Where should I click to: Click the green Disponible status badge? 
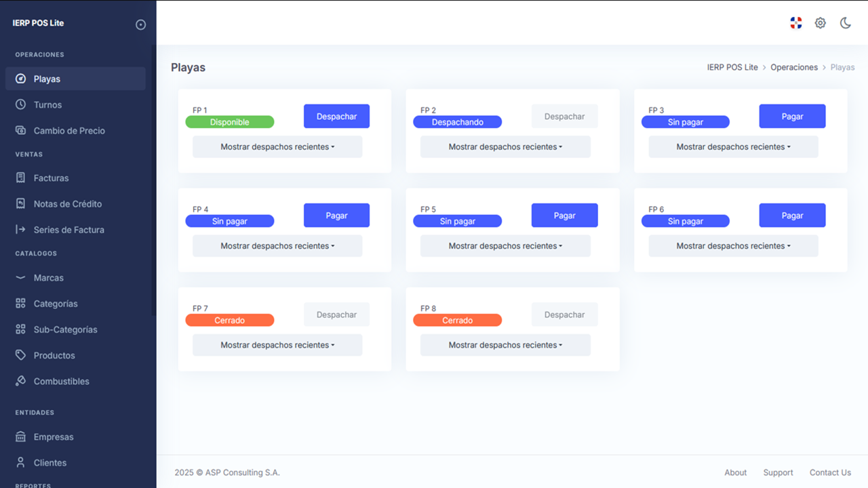pyautogui.click(x=230, y=122)
